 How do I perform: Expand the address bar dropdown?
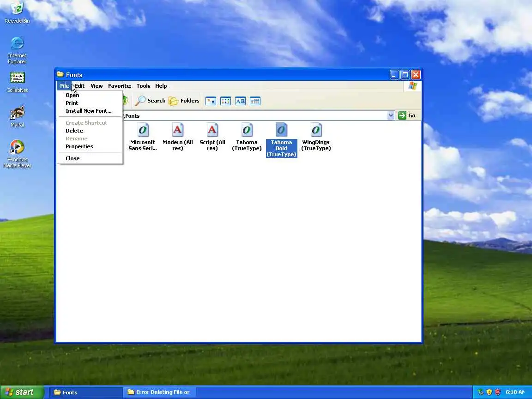(391, 115)
